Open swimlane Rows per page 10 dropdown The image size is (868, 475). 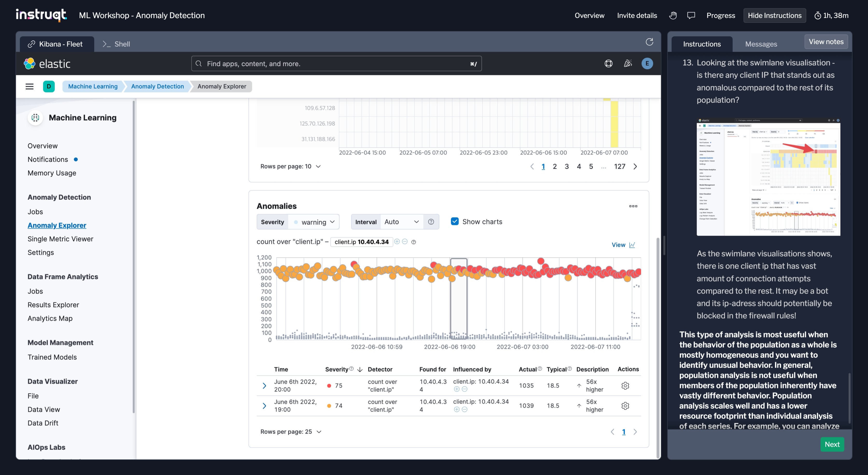click(290, 166)
